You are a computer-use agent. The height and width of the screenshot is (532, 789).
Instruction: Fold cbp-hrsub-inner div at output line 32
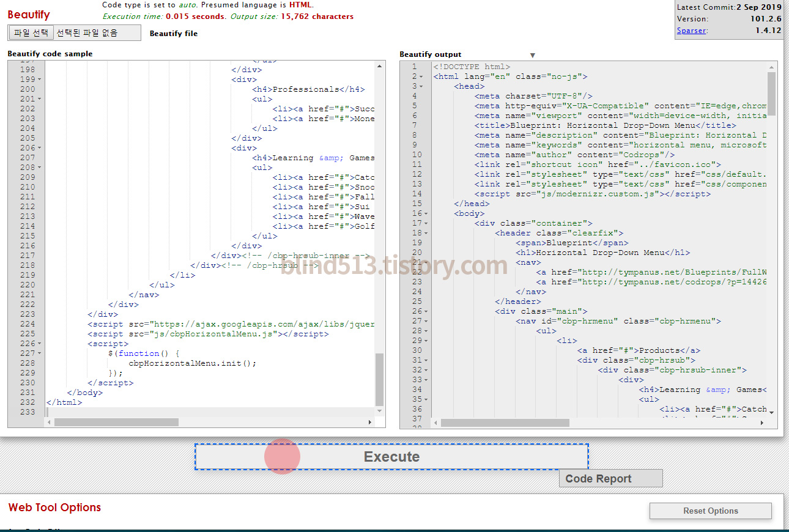[426, 370]
